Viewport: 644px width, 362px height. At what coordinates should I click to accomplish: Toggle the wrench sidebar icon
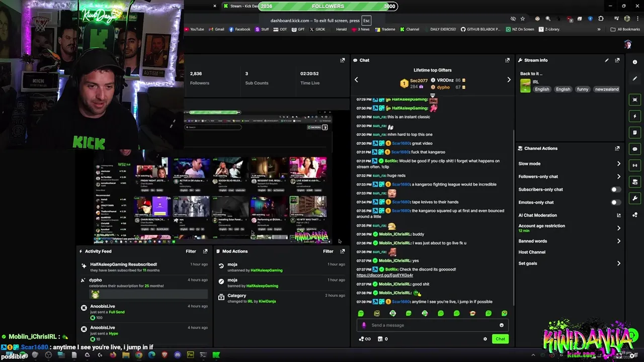pos(635,198)
